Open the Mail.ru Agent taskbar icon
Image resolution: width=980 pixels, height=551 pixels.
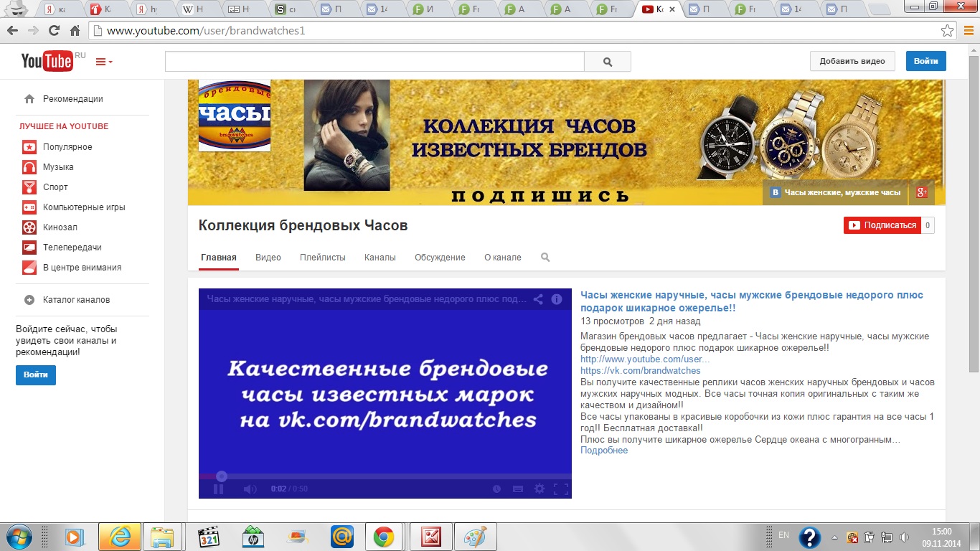click(x=341, y=536)
